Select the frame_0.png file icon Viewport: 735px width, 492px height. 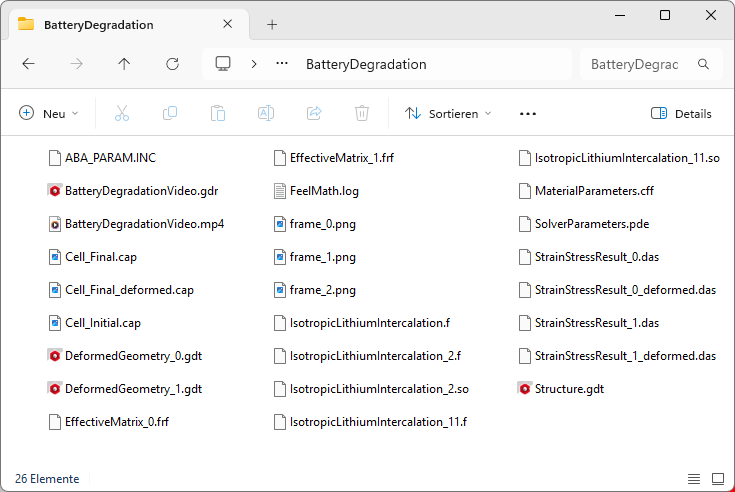(x=280, y=224)
